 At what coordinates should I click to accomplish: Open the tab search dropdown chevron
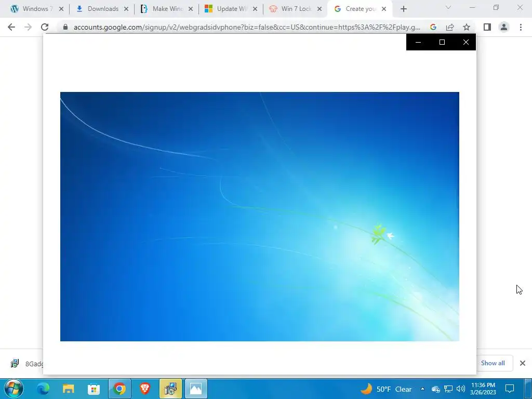pyautogui.click(x=448, y=7)
